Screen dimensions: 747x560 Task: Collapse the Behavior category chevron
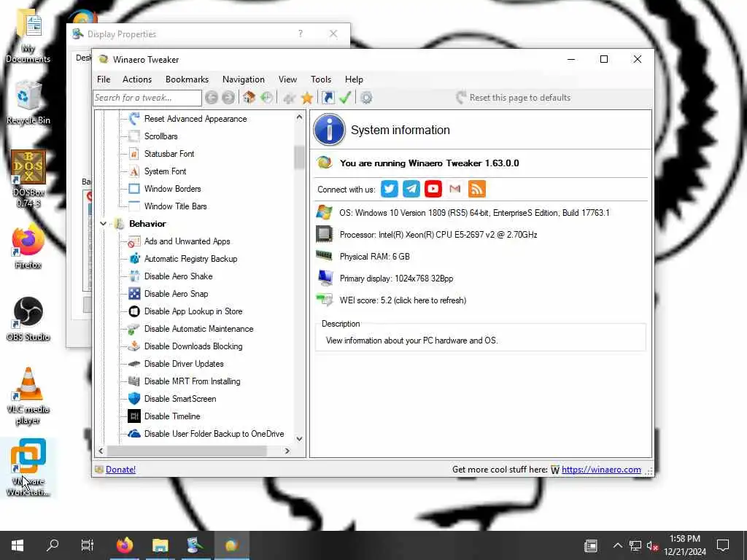[103, 223]
